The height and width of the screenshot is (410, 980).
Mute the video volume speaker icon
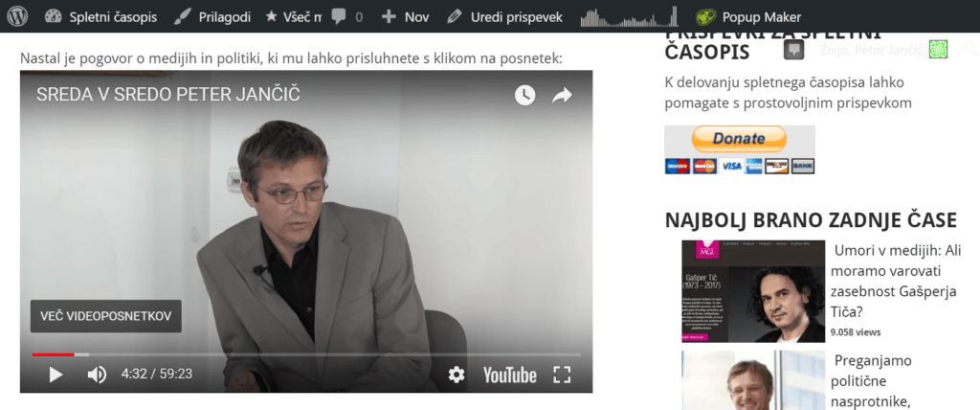click(97, 375)
